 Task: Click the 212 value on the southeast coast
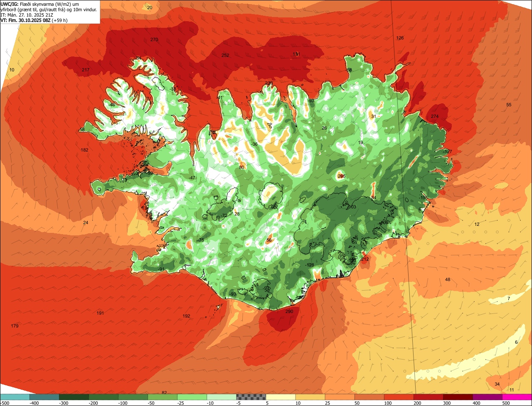pyautogui.click(x=365, y=259)
